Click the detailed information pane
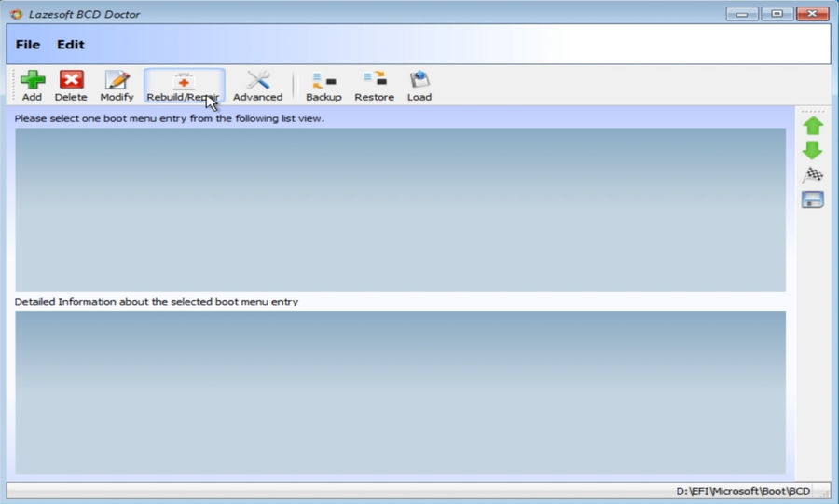This screenshot has height=504, width=839. (400, 392)
